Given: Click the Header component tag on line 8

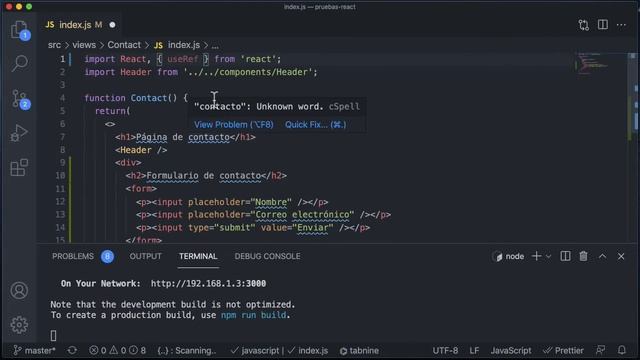Looking at the screenshot, I should [x=141, y=150].
